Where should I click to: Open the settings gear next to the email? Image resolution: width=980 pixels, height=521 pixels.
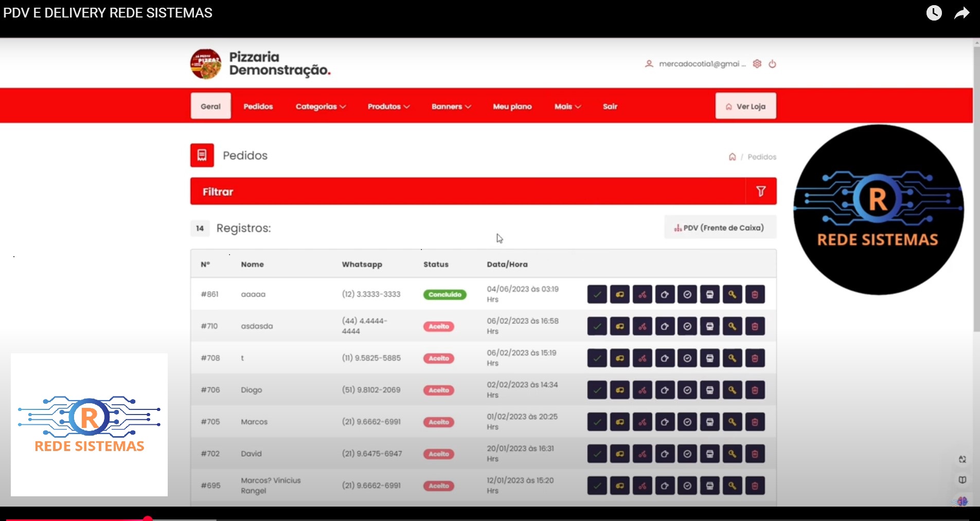(757, 64)
